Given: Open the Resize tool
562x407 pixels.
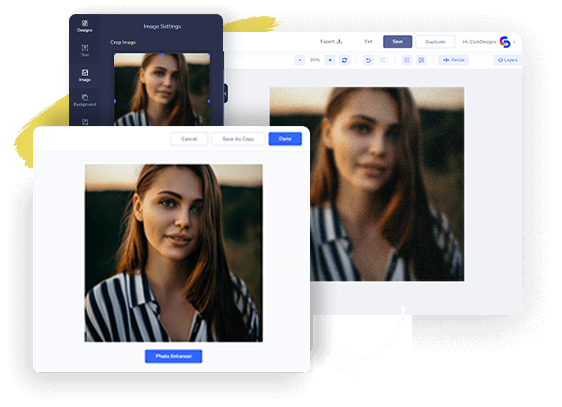Looking at the screenshot, I should (454, 60).
